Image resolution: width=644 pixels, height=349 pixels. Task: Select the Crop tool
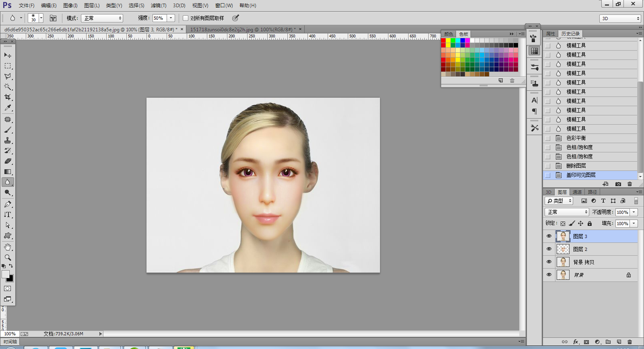(x=8, y=97)
